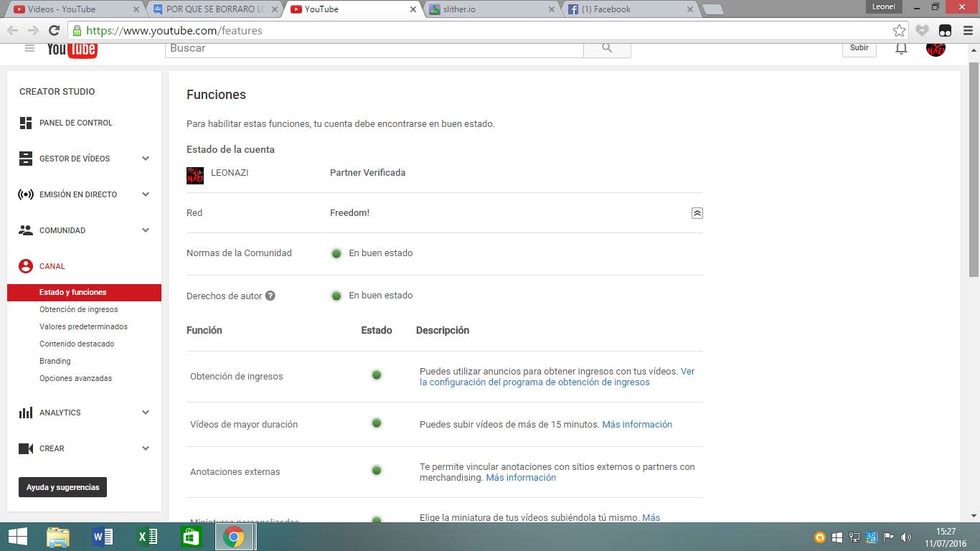Bookmark this page with the star
The width and height of the screenshot is (980, 551).
pos(899,30)
